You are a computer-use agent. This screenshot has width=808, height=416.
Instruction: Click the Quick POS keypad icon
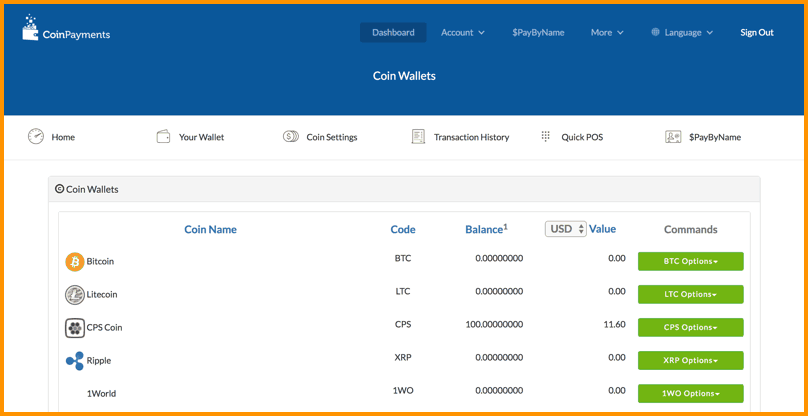click(x=546, y=137)
